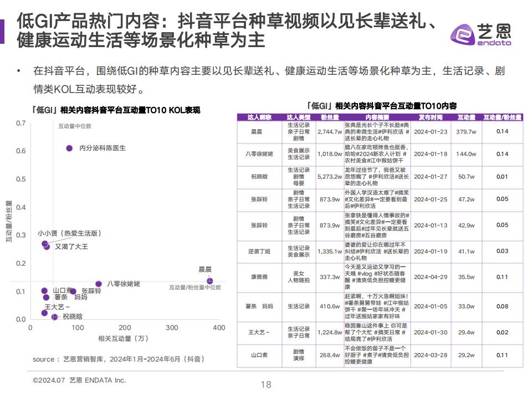Click the 内分泌科陈医生 scatter data point
532x399 pixels.
point(69,149)
